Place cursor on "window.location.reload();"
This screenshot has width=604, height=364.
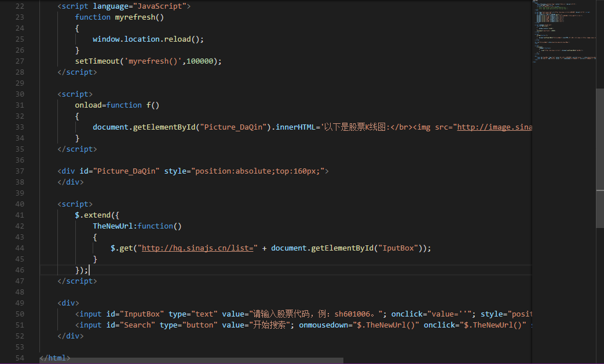click(x=148, y=39)
